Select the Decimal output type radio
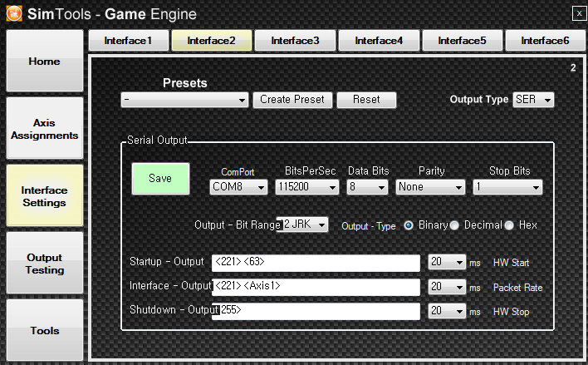This screenshot has height=365, width=588. point(454,225)
